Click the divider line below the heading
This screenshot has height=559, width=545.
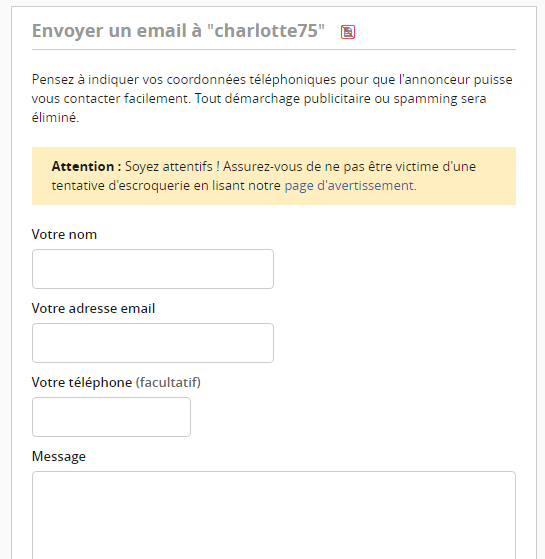click(274, 50)
